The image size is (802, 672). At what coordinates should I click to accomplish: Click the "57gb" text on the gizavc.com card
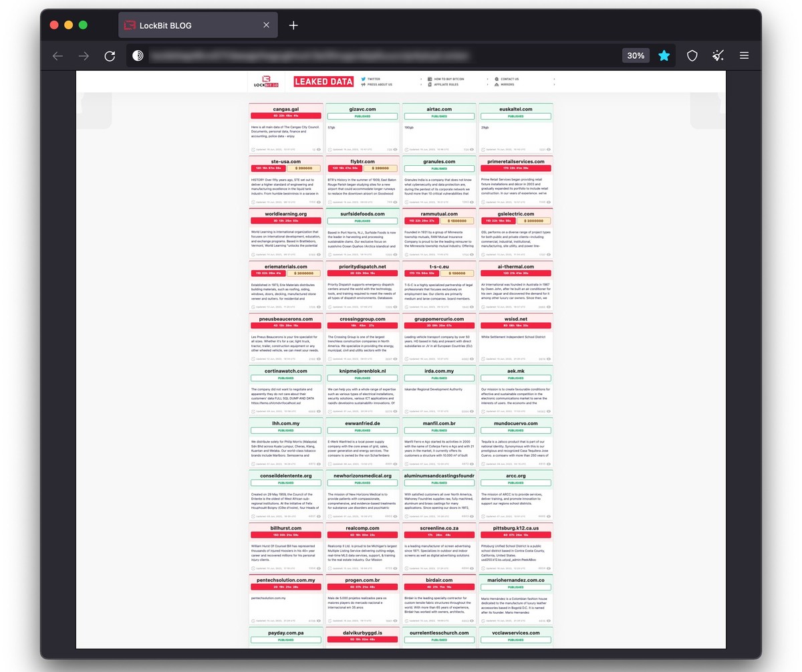click(x=331, y=127)
